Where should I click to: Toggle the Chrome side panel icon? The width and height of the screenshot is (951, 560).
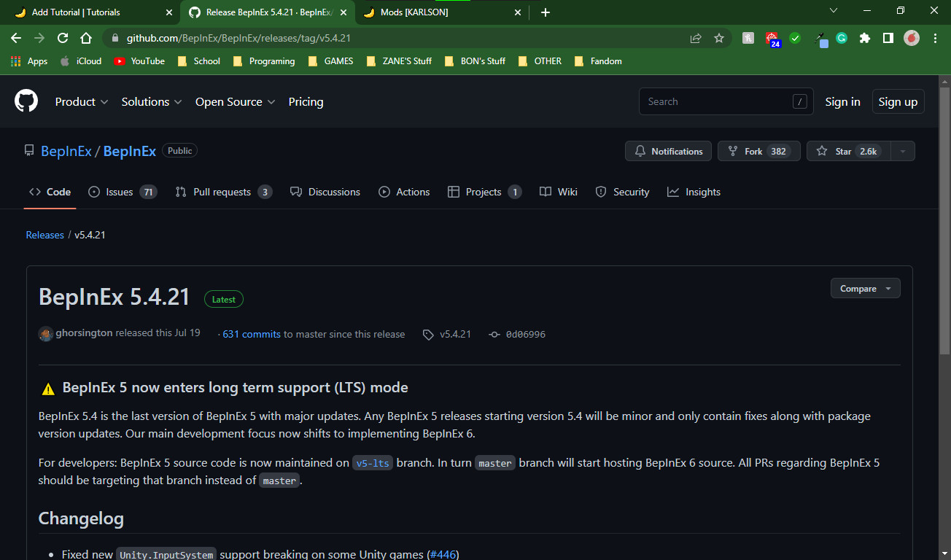[x=888, y=38]
